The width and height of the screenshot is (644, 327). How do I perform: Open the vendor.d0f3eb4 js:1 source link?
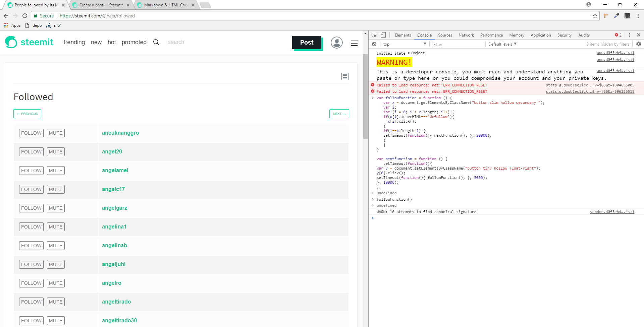612,212
